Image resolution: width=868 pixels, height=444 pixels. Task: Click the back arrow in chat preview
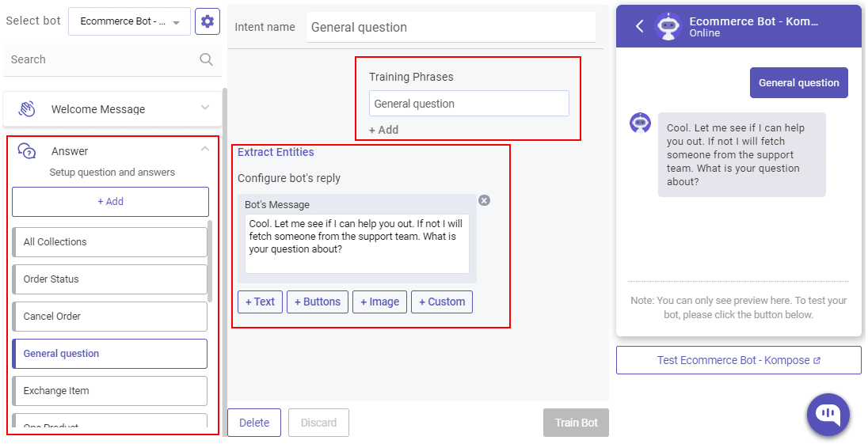tap(640, 26)
